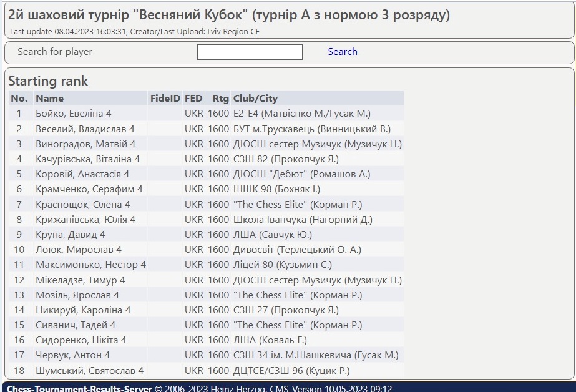Click the Rtg column header
Screen dimensions: 576x392
[220, 98]
